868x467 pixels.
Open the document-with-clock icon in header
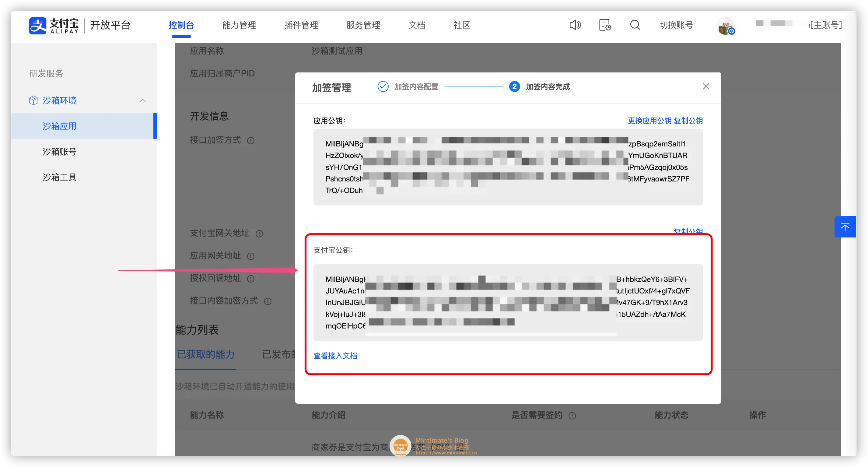(x=605, y=25)
